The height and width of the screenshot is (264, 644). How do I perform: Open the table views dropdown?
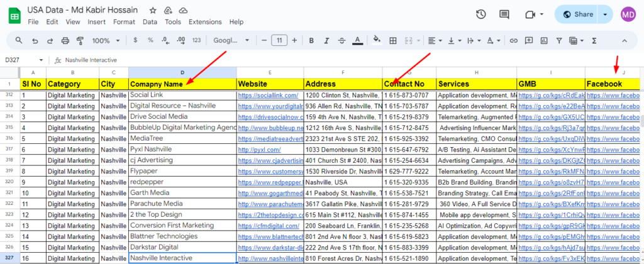pyautogui.click(x=576, y=40)
